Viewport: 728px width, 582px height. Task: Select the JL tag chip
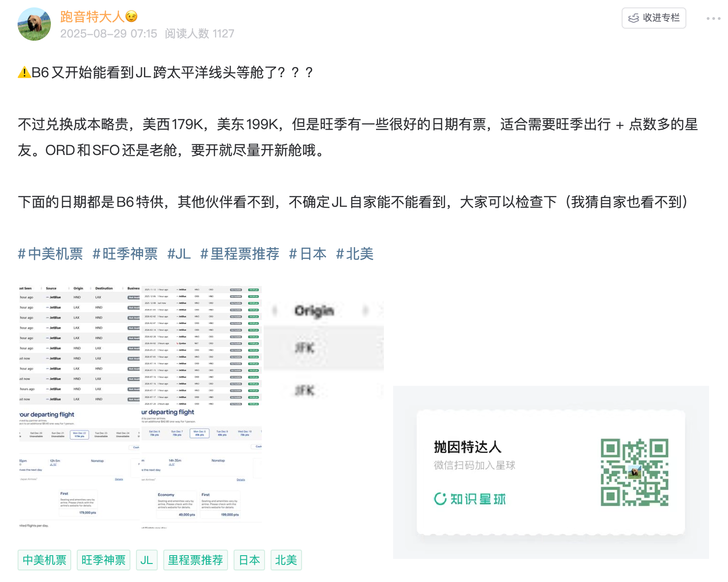pos(147,560)
